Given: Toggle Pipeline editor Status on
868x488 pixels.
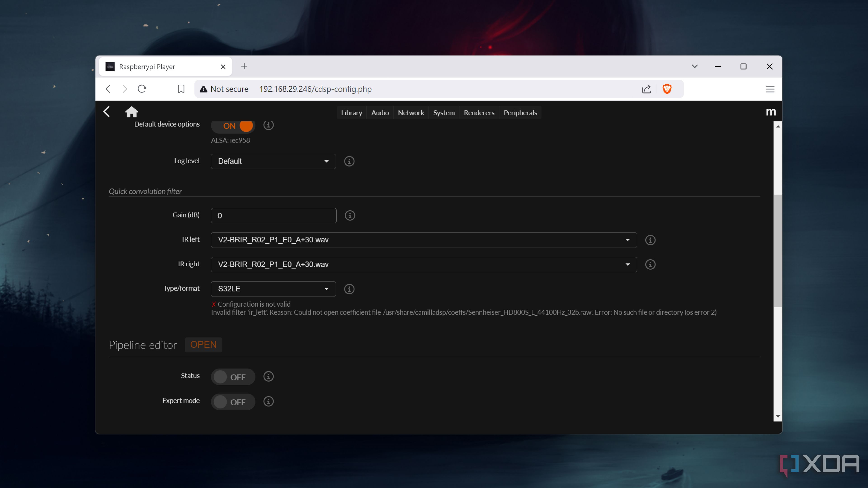Looking at the screenshot, I should click(x=233, y=377).
